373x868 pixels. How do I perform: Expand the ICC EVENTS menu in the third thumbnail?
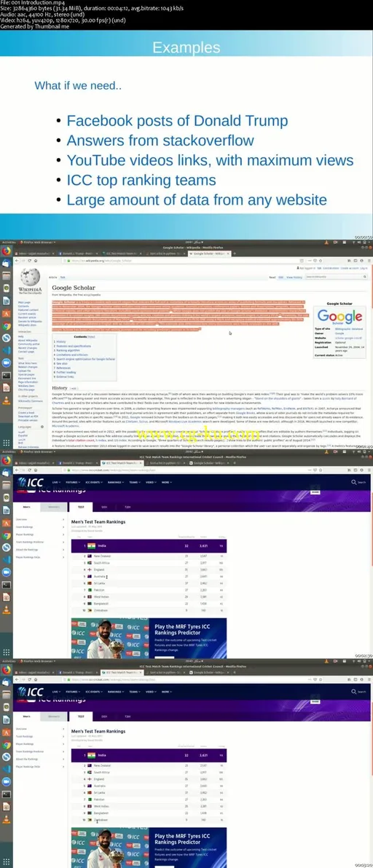(93, 483)
